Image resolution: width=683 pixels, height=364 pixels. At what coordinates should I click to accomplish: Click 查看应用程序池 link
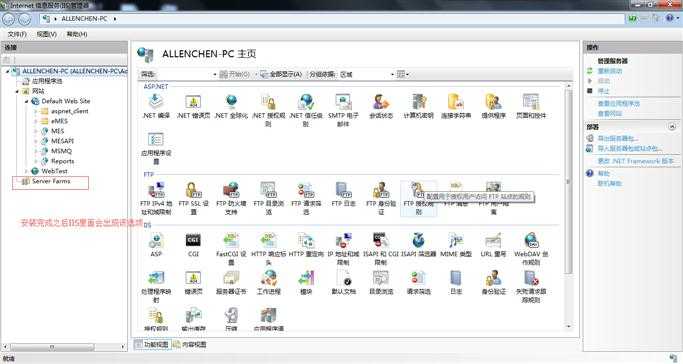(619, 104)
